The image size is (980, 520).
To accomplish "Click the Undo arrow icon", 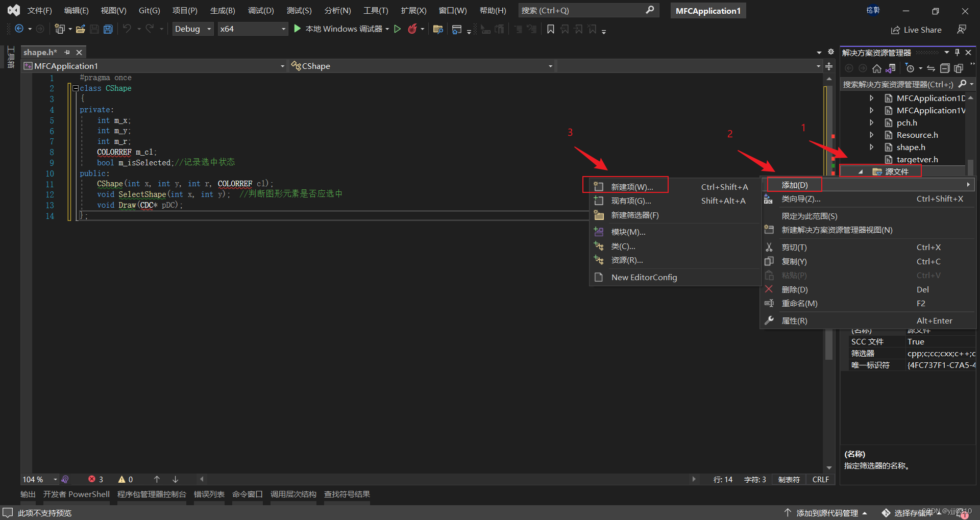I will click(x=127, y=29).
